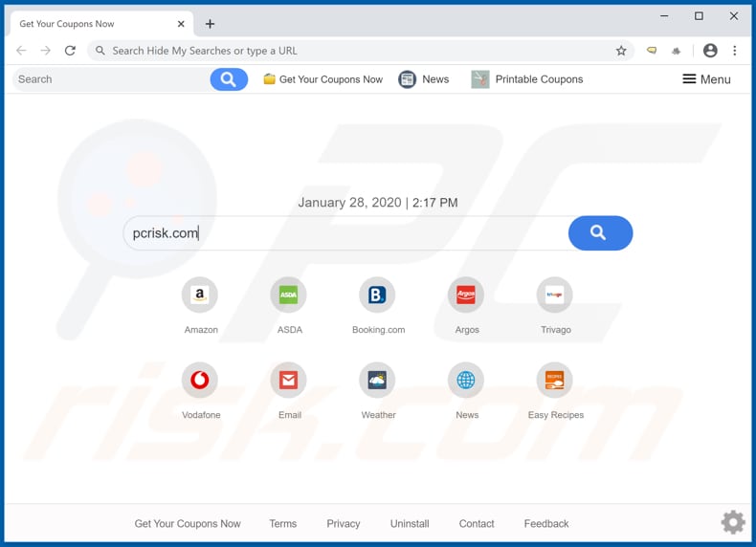
Task: Click Get Your Coupons Now toolbar link
Action: click(x=323, y=79)
